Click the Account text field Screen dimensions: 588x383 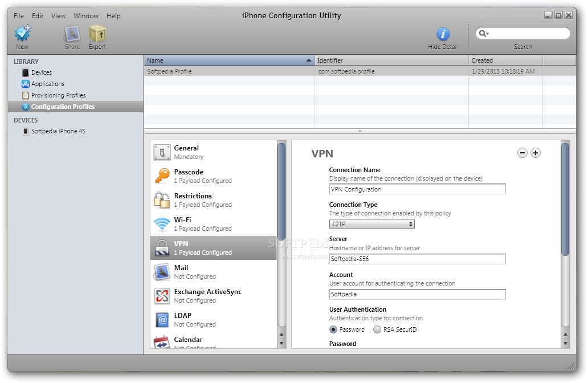pyautogui.click(x=418, y=294)
